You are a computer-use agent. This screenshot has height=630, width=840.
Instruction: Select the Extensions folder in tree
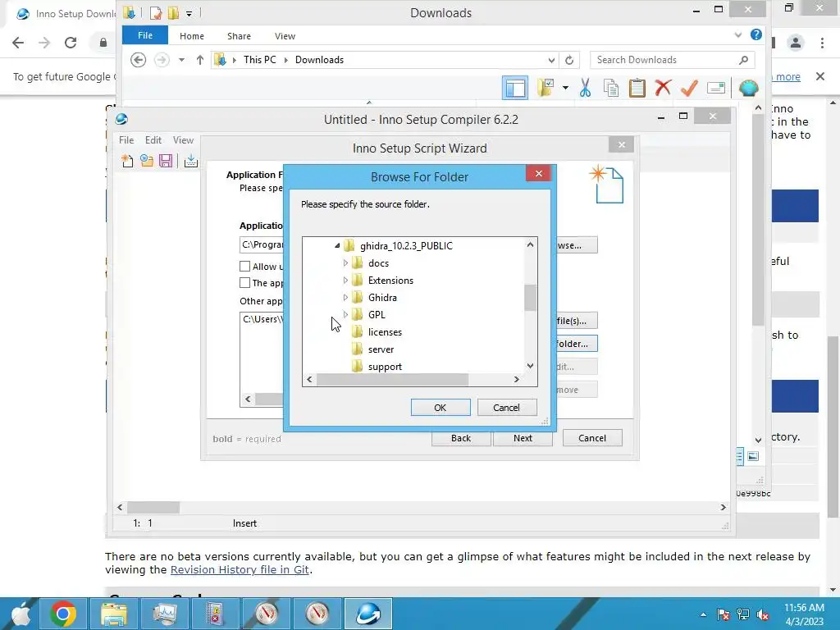[x=390, y=281]
